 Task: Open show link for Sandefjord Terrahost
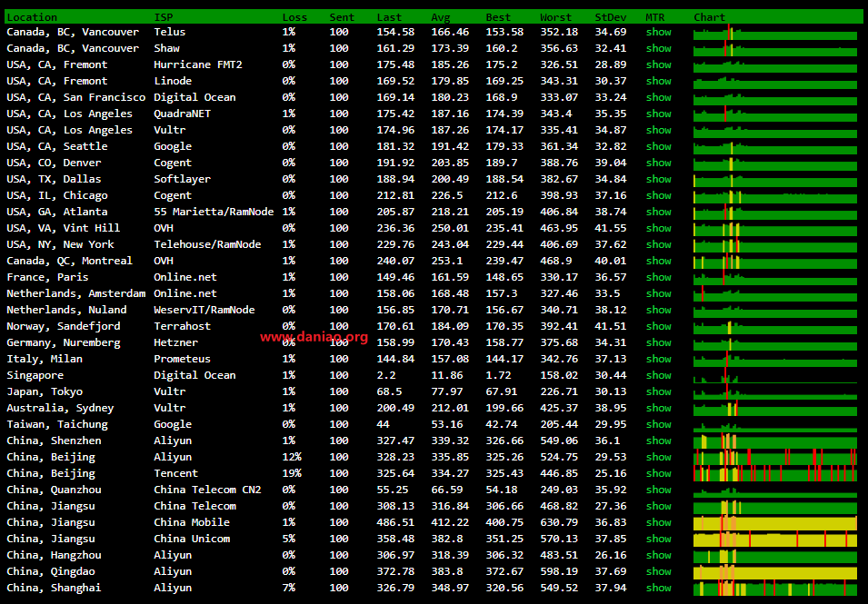pos(658,326)
